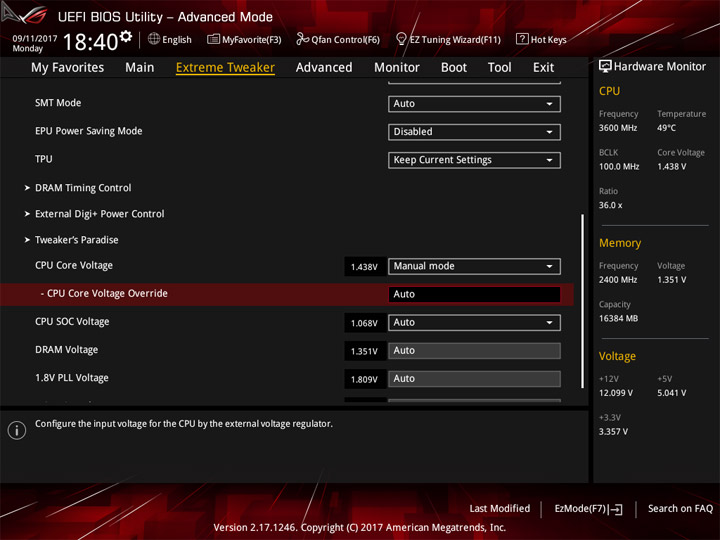Open Search on FAQ link
Viewport: 720px width, 540px height.
pyautogui.click(x=680, y=508)
